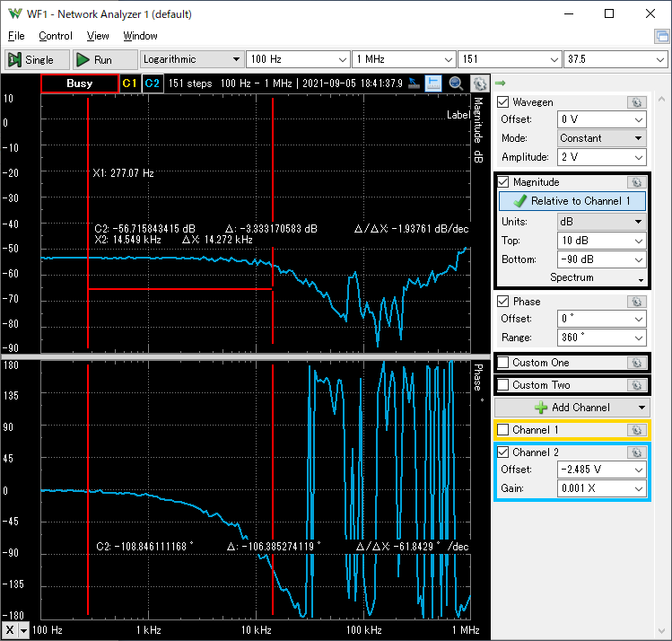
Task: Click the Label text on the magnitude plot
Action: coord(458,115)
